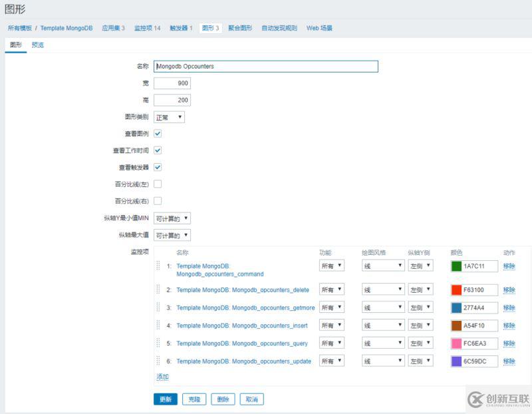Screen dimensions: 532x414
Task: Open the Mongodb_opcounters_update item link
Action: pos(243,361)
